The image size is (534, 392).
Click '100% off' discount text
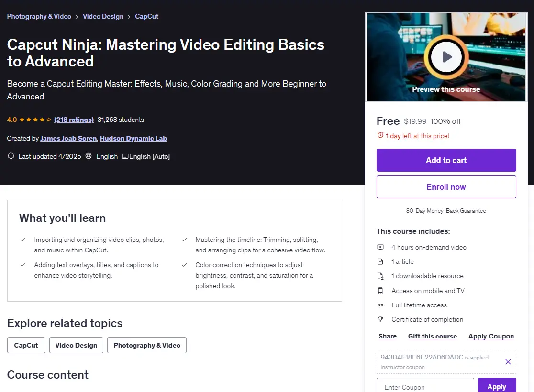pos(445,121)
